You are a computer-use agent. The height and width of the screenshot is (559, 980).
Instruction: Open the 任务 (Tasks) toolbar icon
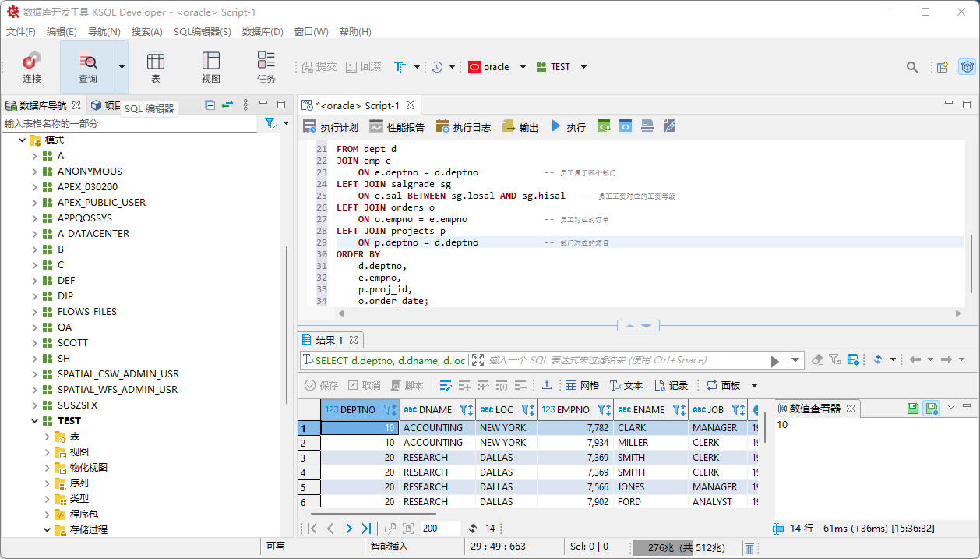click(266, 67)
